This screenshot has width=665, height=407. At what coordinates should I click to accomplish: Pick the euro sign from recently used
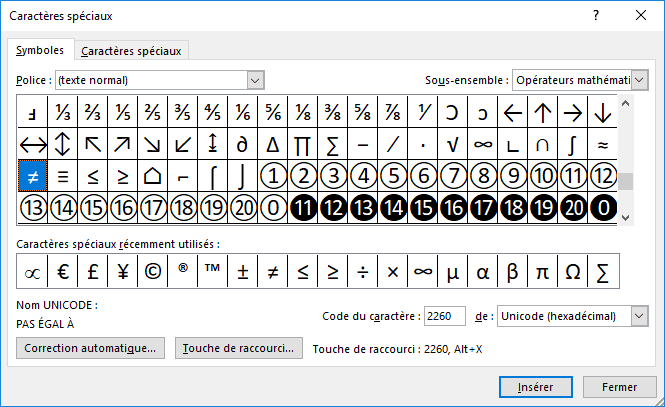point(63,271)
